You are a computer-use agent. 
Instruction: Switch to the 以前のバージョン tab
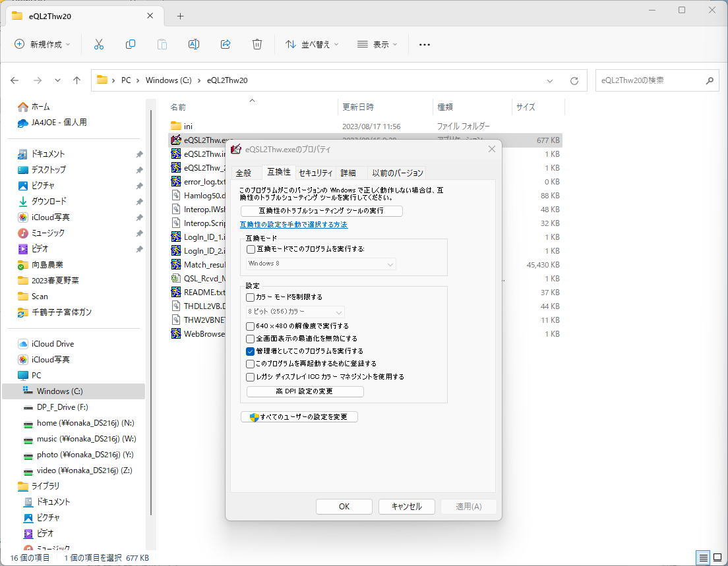click(x=398, y=173)
